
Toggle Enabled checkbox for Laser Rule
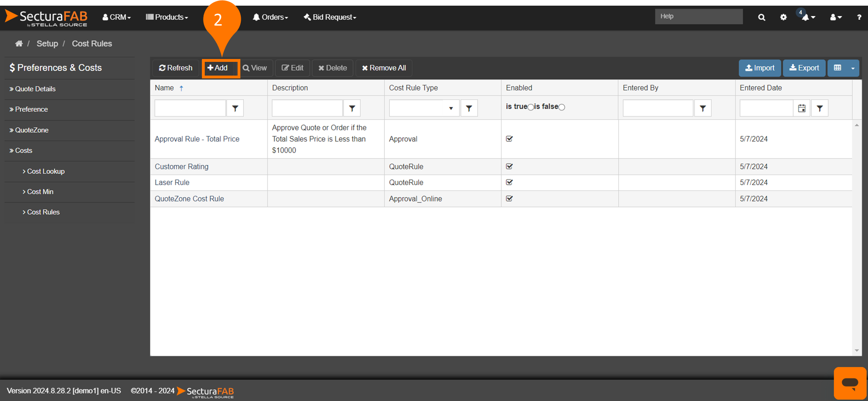tap(509, 182)
